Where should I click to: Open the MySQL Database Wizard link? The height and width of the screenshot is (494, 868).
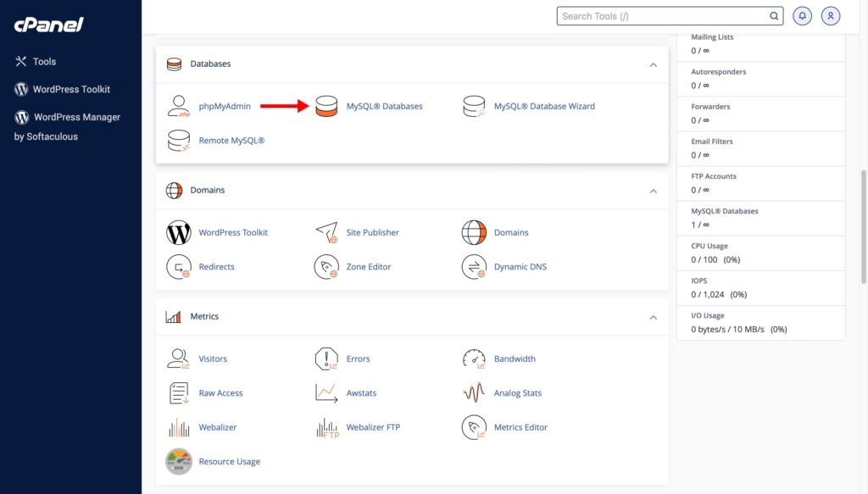(544, 106)
